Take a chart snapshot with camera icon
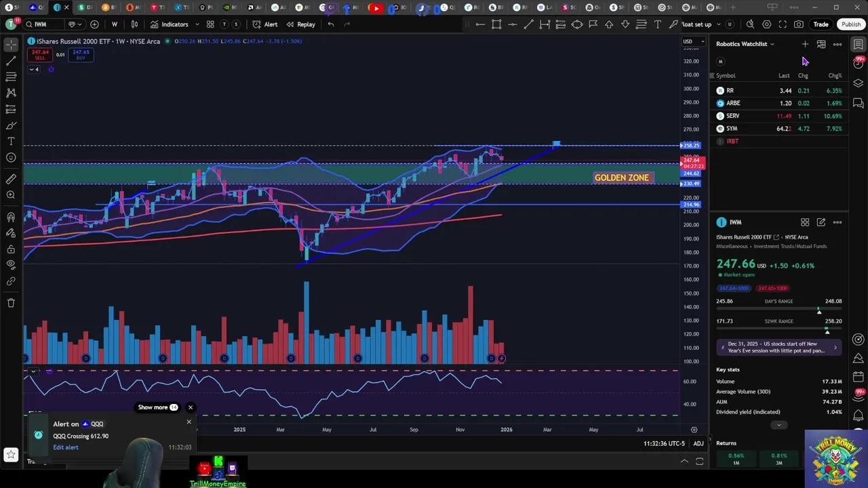 point(799,24)
